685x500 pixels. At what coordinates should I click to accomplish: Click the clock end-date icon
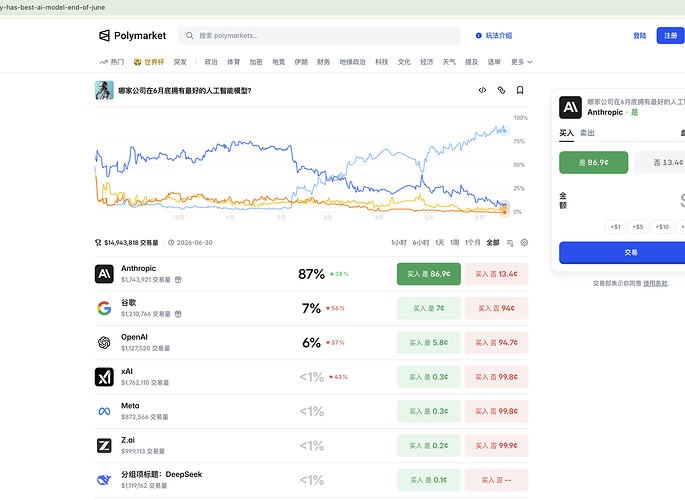click(171, 242)
